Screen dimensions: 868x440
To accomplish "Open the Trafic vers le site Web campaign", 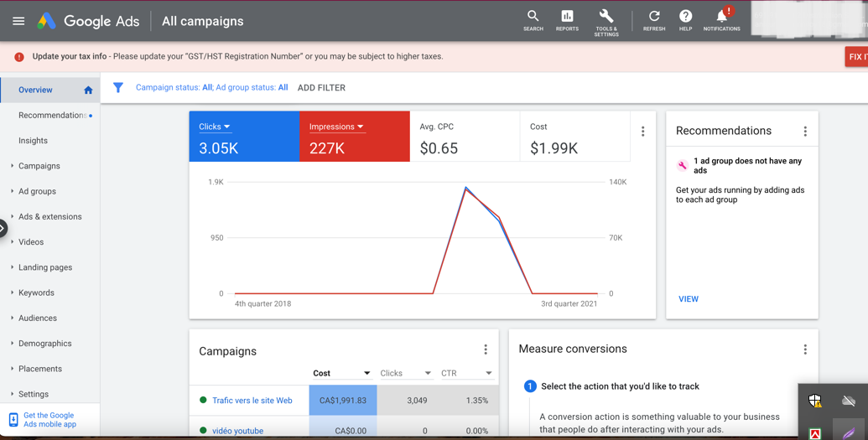I will pos(252,401).
